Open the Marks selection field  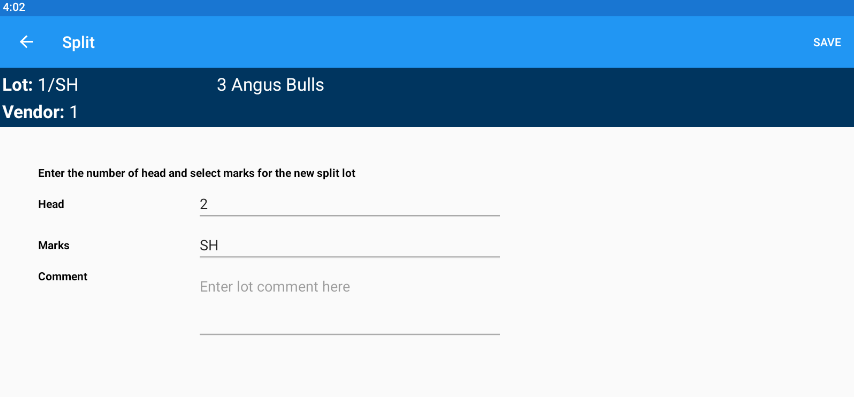[x=350, y=246]
